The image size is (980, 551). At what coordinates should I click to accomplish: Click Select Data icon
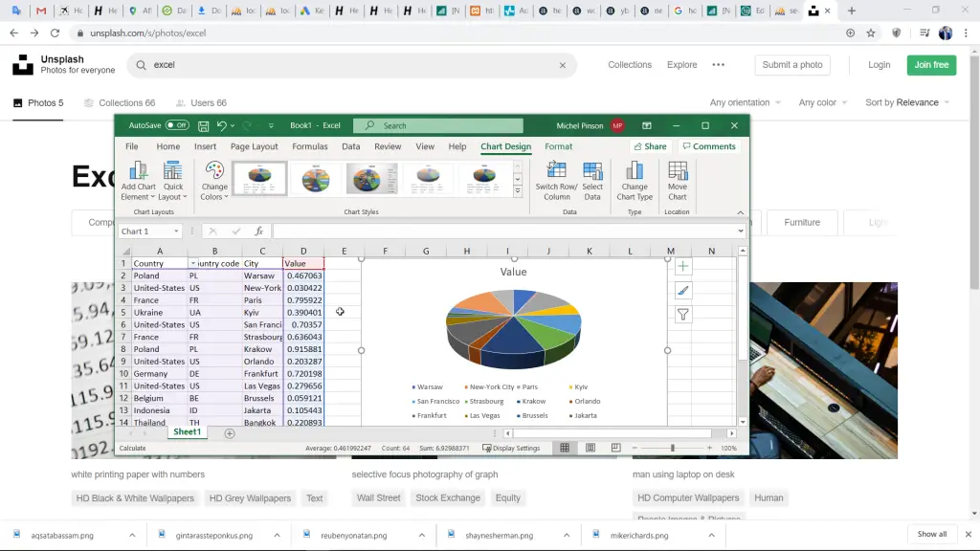[x=592, y=170]
